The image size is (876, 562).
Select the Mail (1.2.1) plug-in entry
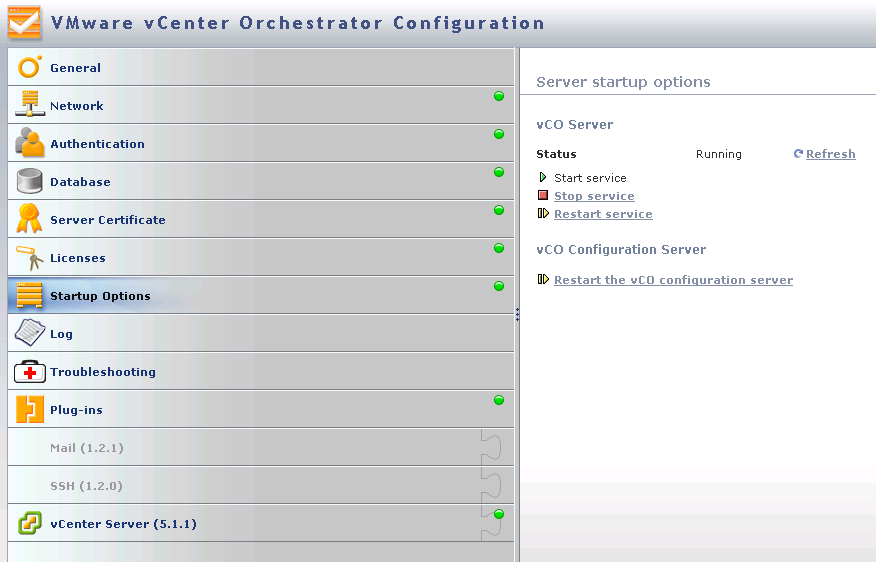point(87,448)
